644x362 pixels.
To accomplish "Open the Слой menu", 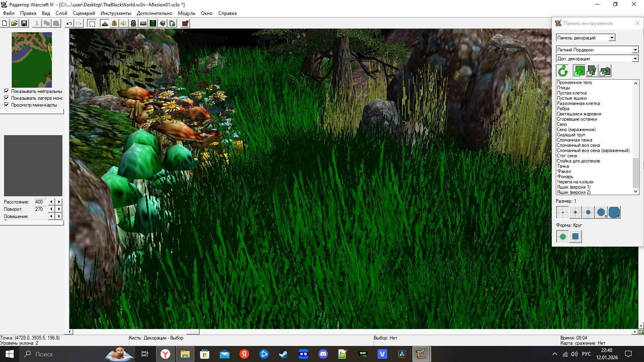I will (61, 13).
